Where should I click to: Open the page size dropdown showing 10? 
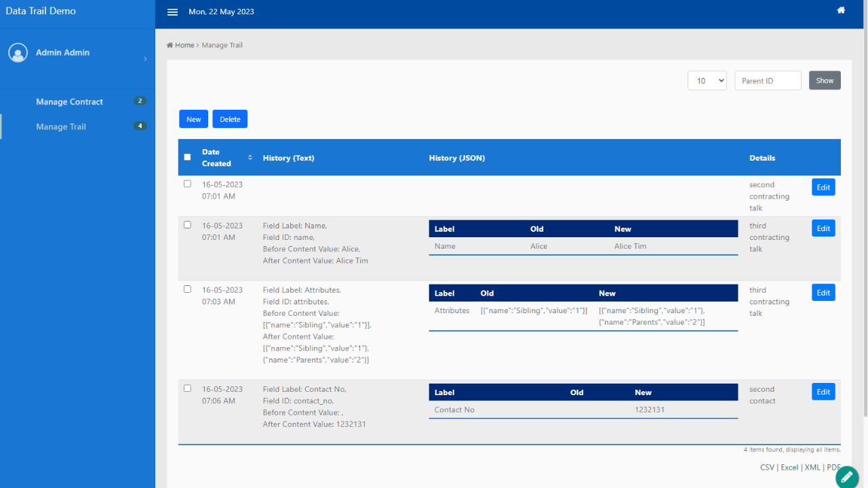707,81
